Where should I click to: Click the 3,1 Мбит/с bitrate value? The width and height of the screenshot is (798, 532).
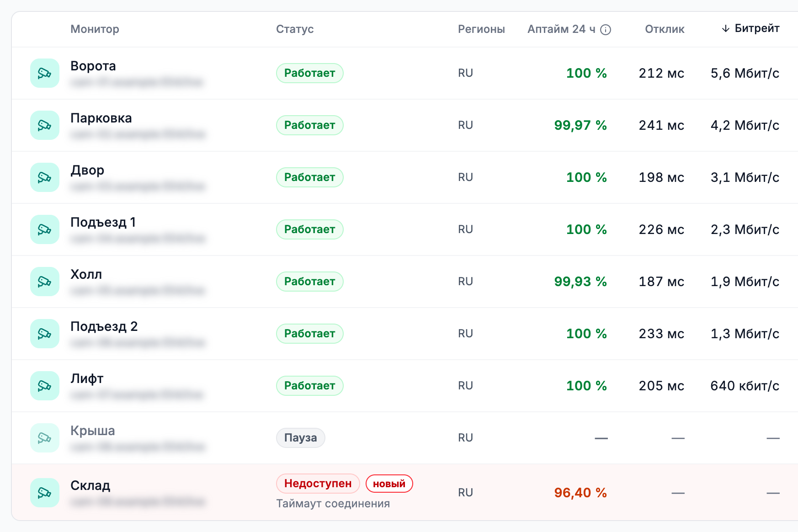pos(745,177)
